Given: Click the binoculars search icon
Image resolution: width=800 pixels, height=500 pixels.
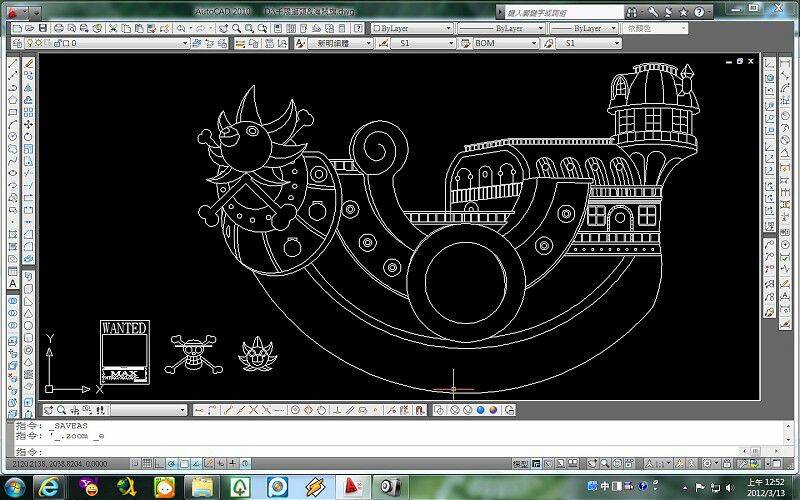Looking at the screenshot, I should [x=632, y=12].
